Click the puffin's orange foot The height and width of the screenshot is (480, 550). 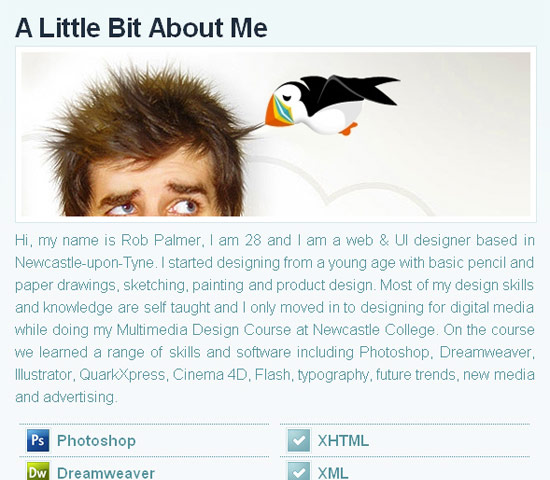point(348,129)
